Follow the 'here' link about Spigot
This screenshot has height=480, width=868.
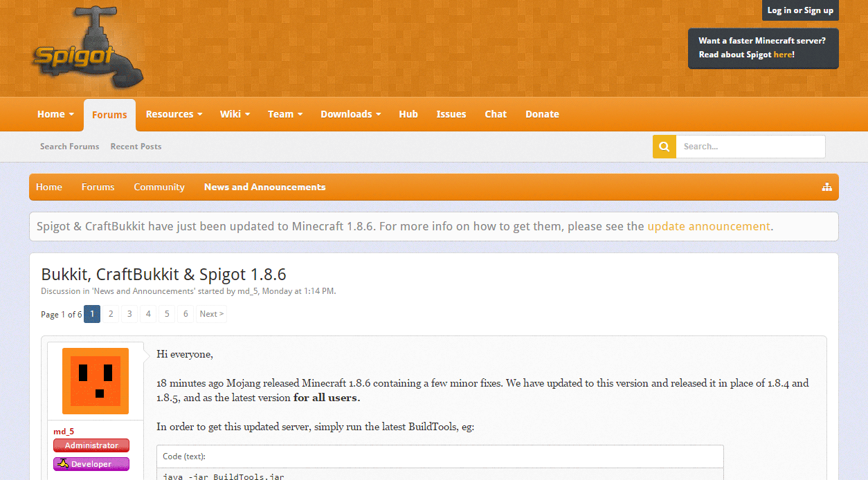pyautogui.click(x=782, y=55)
